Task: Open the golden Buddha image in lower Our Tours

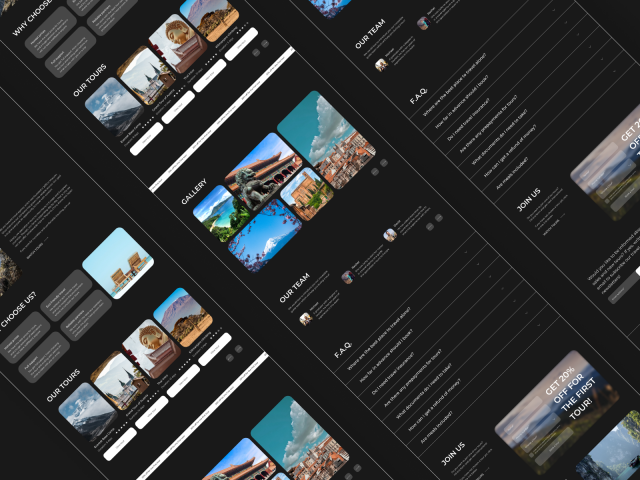Action: 151,349
